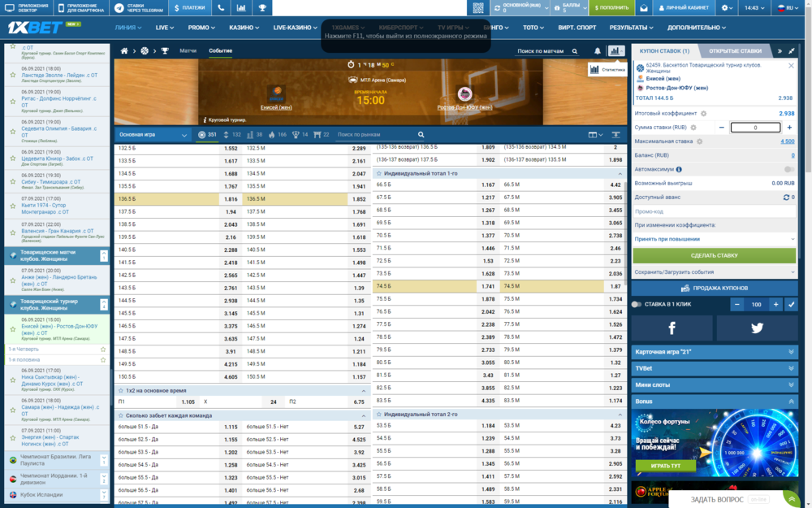Screen dimensions: 812x508
Task: Open the column layout dropdown
Action: (595, 135)
